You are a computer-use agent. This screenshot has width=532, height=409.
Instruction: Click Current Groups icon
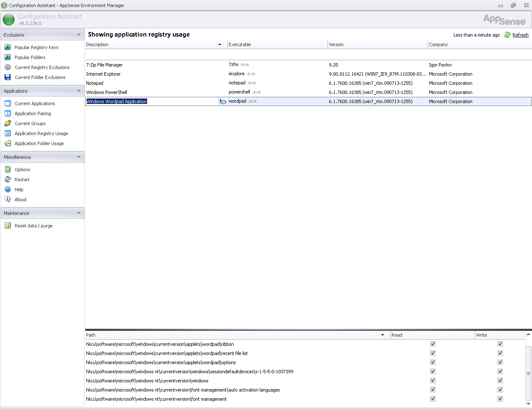(x=7, y=123)
